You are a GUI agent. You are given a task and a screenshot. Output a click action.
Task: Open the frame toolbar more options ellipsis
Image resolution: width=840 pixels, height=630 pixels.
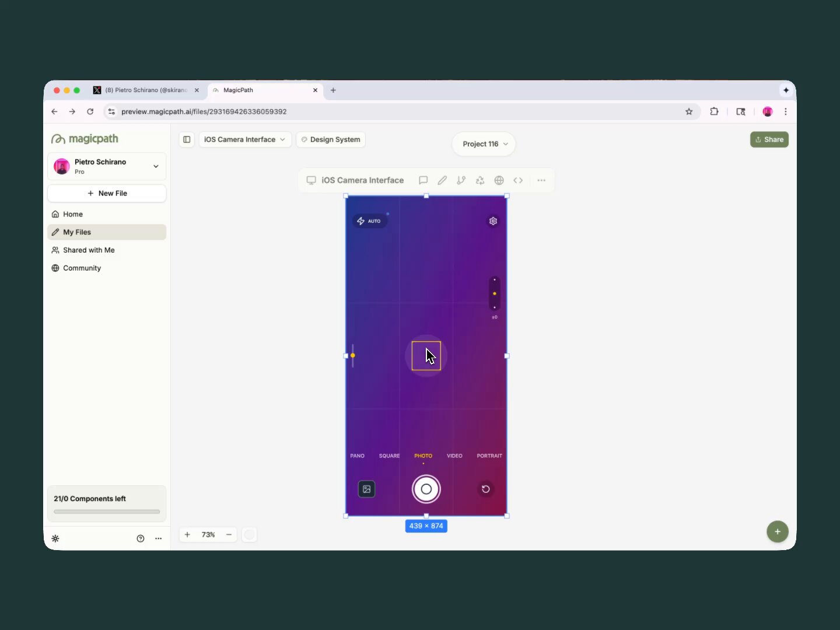541,180
